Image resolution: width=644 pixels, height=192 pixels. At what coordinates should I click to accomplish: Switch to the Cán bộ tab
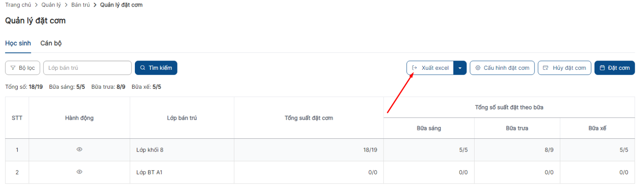pyautogui.click(x=51, y=43)
